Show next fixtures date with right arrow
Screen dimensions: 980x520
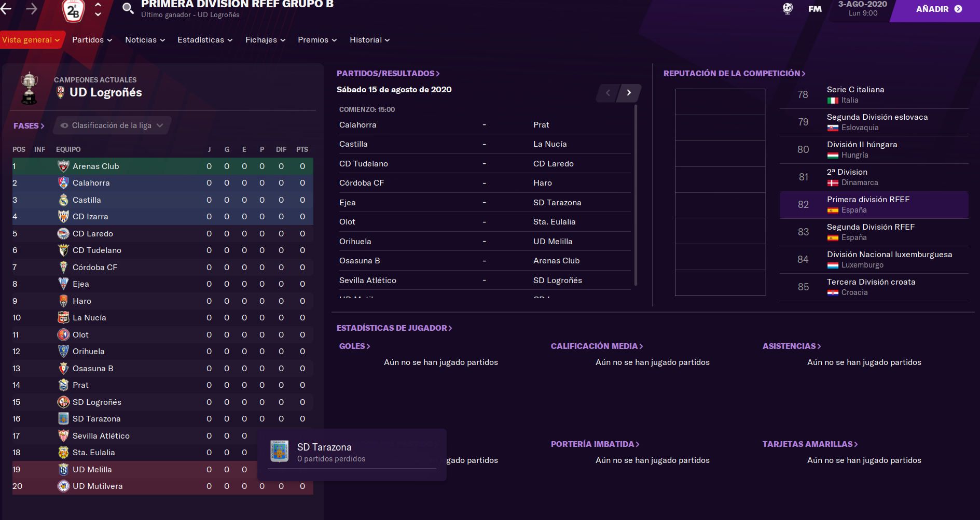629,93
